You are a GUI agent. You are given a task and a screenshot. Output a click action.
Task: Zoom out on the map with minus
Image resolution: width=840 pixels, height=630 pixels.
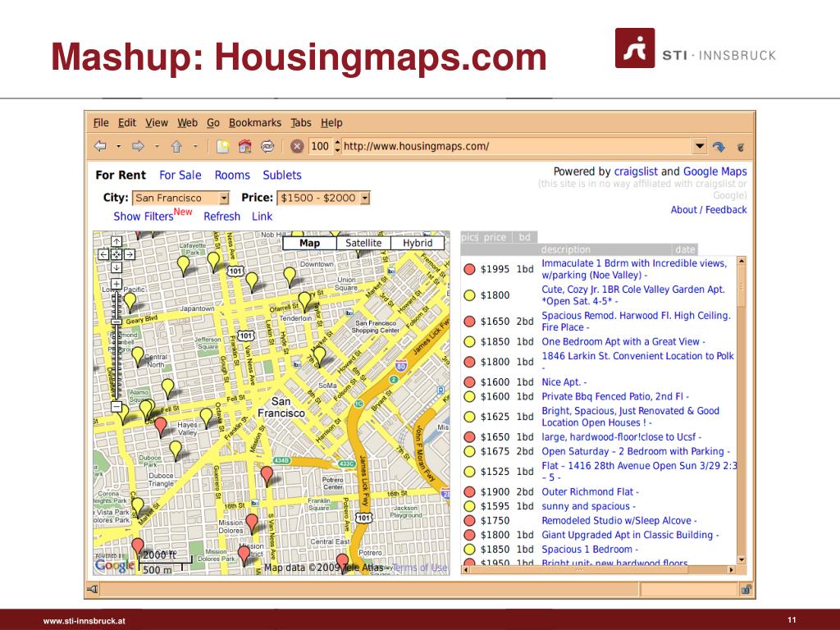click(x=116, y=407)
